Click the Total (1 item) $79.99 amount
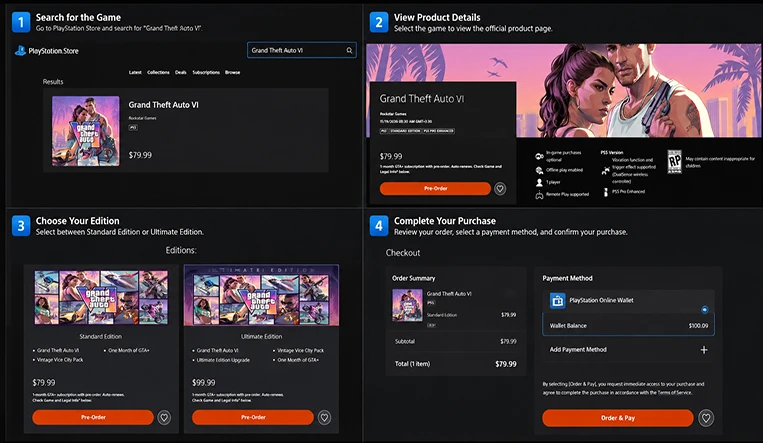This screenshot has width=763, height=443. [x=506, y=364]
